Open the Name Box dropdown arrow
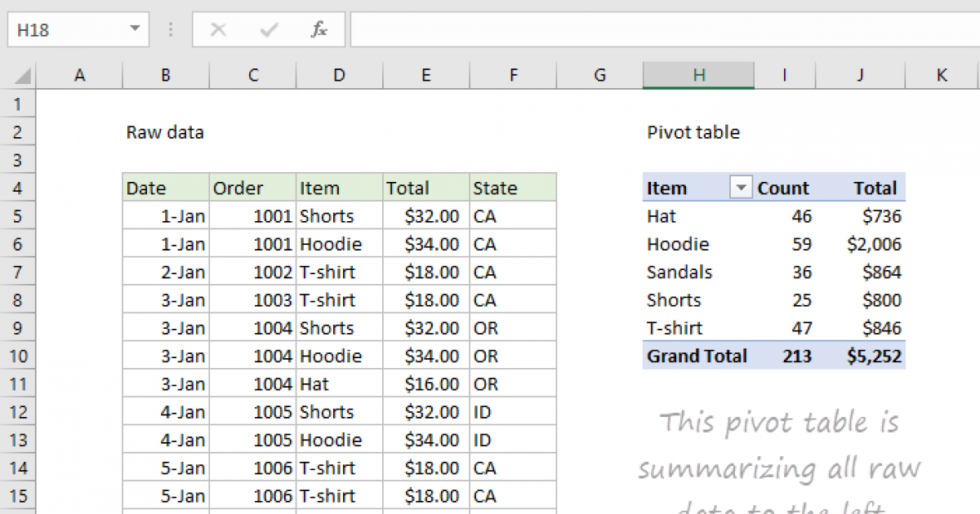 click(133, 29)
